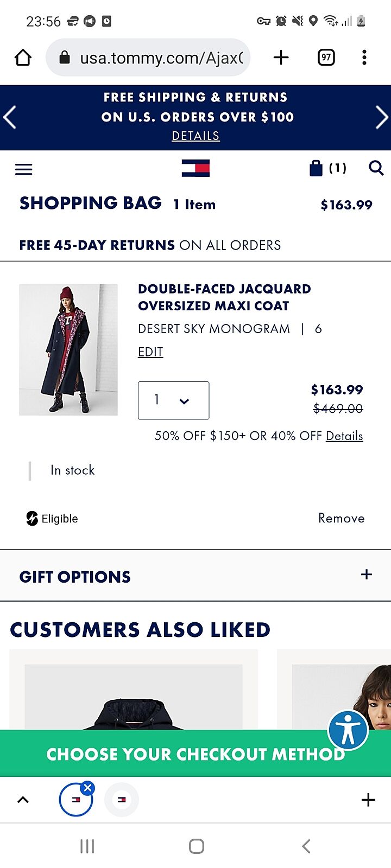391x868 pixels.
Task: Tap the browser home icon
Action: tap(23, 58)
